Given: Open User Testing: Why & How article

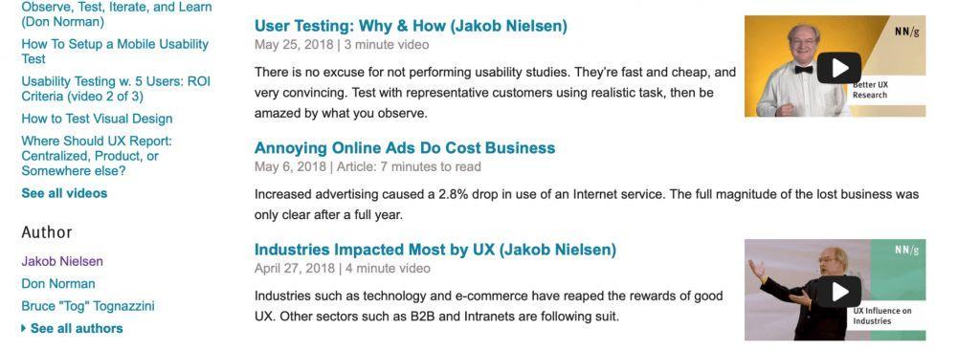Looking at the screenshot, I should [411, 26].
